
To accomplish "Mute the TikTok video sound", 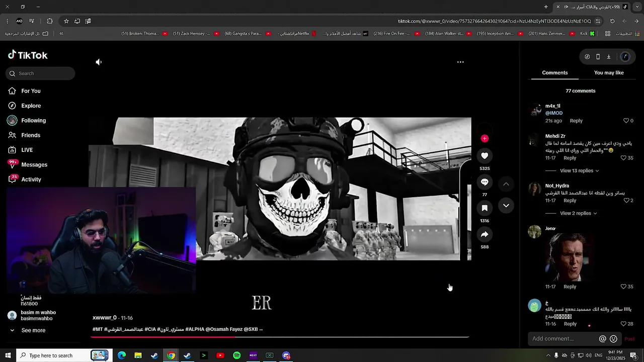I will point(99,62).
